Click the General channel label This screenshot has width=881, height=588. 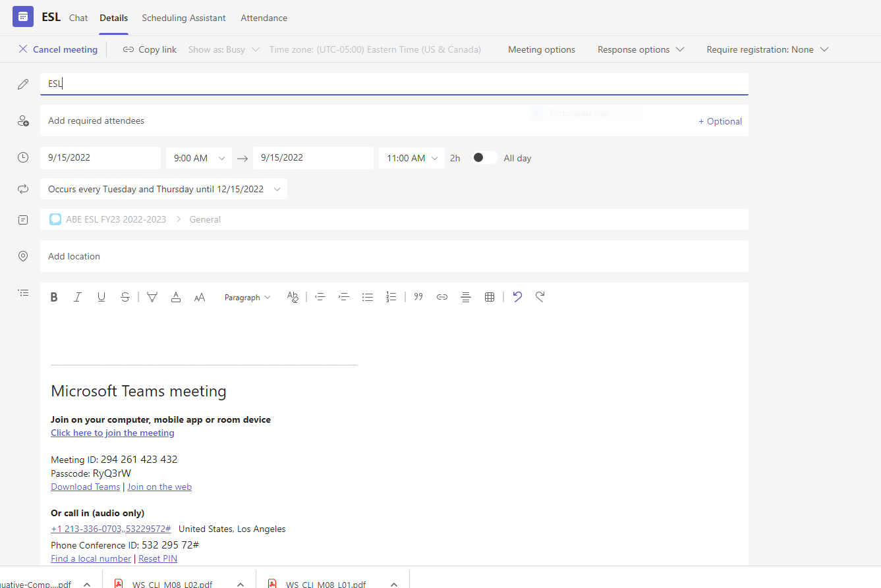click(x=205, y=219)
